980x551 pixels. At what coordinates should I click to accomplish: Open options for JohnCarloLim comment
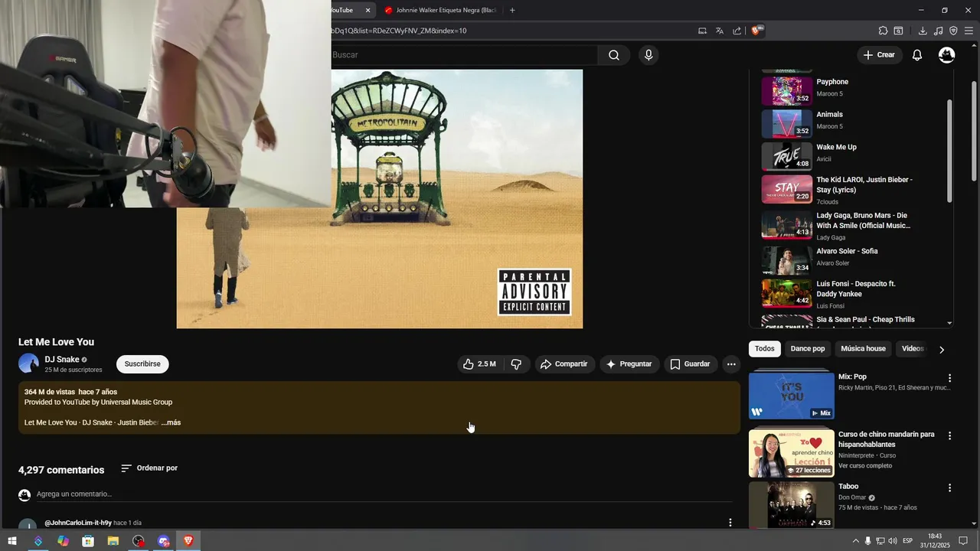coord(730,523)
